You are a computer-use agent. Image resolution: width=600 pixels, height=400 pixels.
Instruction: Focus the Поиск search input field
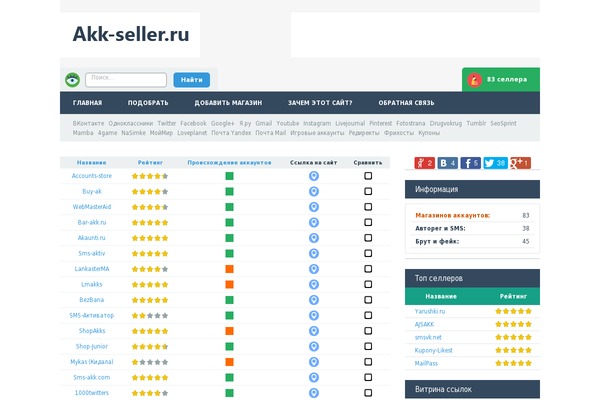(126, 80)
